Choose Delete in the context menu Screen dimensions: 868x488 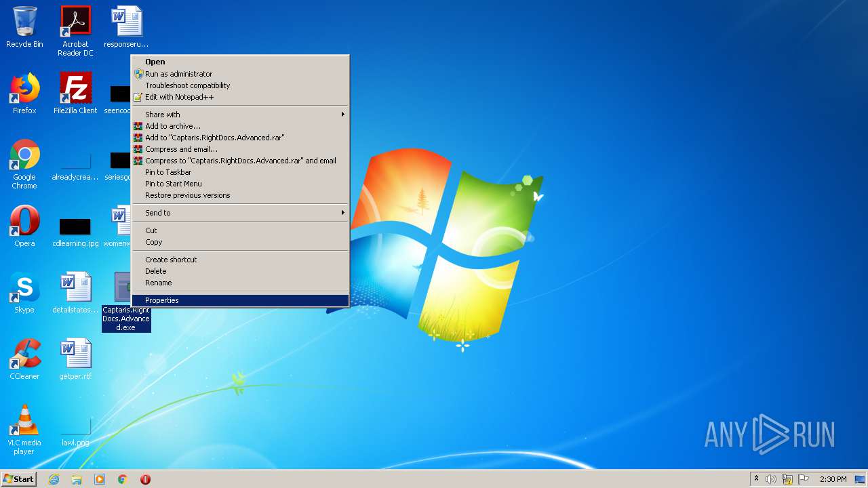pos(240,271)
